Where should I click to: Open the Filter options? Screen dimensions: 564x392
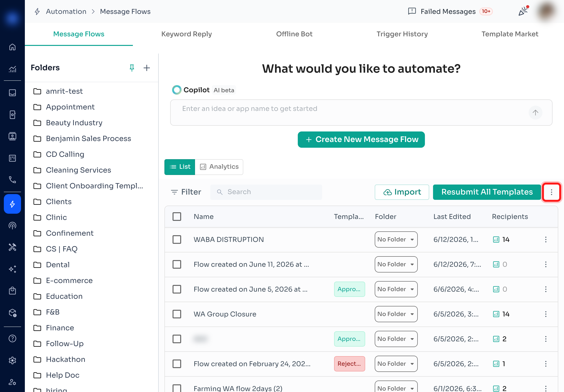(x=186, y=192)
